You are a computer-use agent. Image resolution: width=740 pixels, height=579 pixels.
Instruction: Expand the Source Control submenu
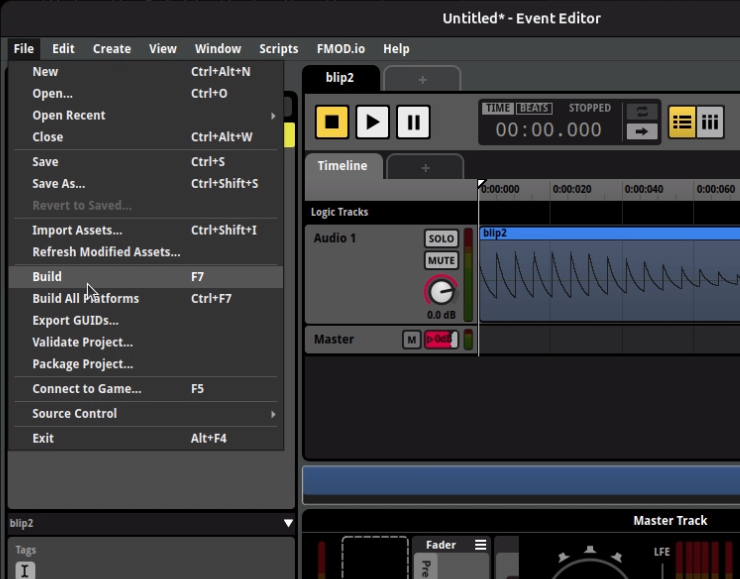point(146,413)
